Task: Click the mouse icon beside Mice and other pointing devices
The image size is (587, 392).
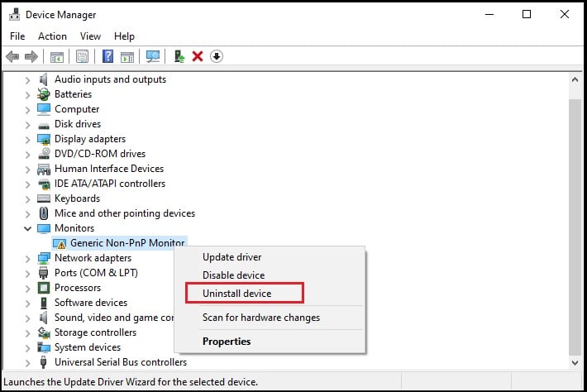Action: (44, 213)
